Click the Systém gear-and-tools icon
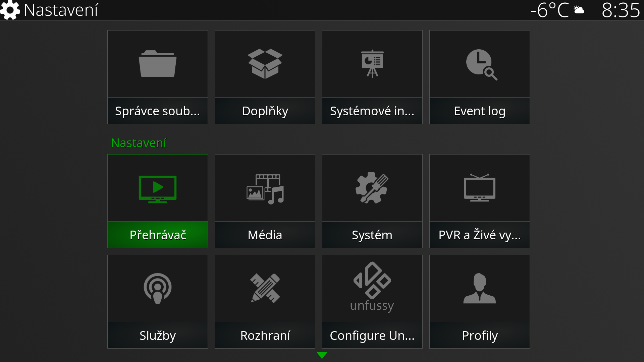The height and width of the screenshot is (362, 644). pyautogui.click(x=372, y=188)
